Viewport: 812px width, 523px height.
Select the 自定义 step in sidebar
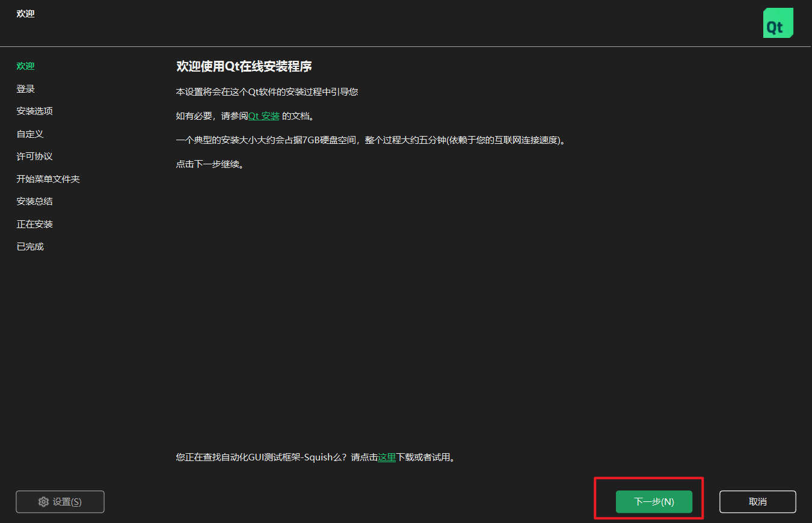point(30,134)
